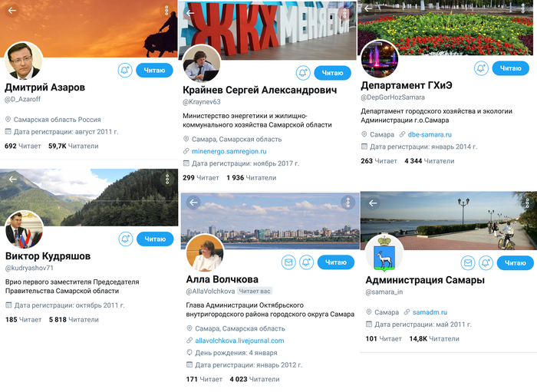
Task: Click bell icon on Администрация Самары profile
Action: (x=486, y=263)
